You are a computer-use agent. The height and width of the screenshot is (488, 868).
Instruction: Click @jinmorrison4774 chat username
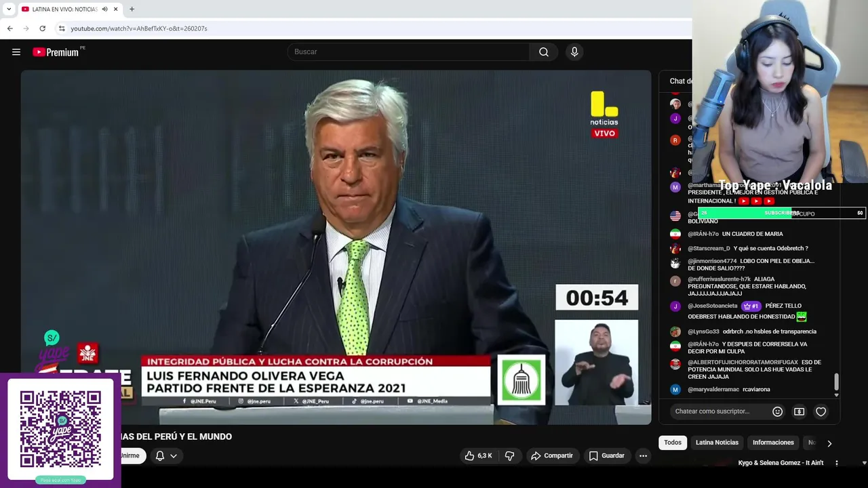pyautogui.click(x=712, y=261)
